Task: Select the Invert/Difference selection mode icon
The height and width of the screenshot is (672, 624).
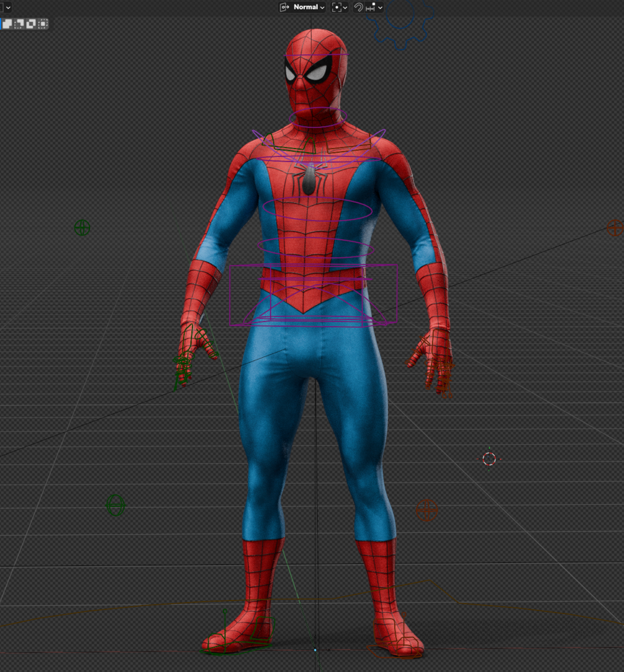Action: click(x=31, y=24)
